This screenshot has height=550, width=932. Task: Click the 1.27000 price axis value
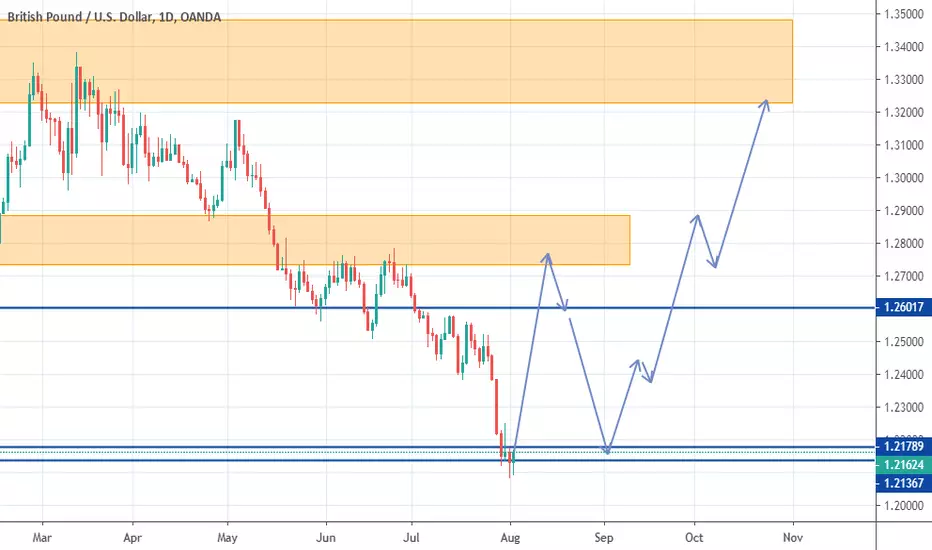click(x=904, y=276)
